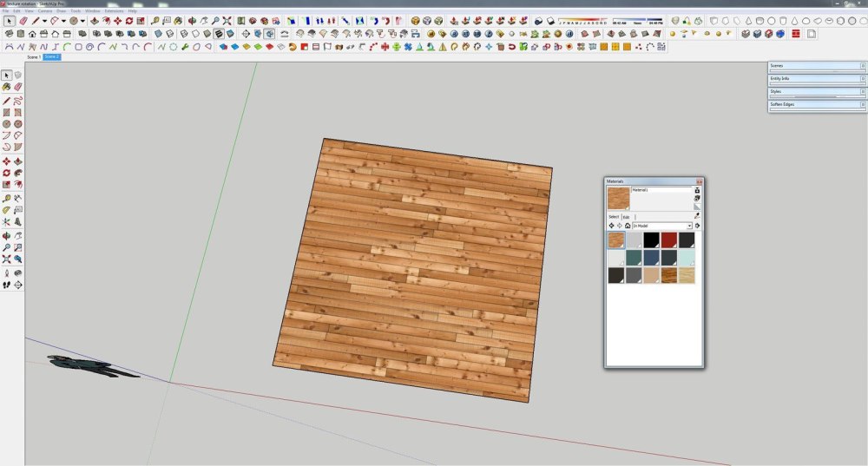Pick the Eraser tool in left toolbar
Image resolution: width=868 pixels, height=466 pixels.
(17, 87)
